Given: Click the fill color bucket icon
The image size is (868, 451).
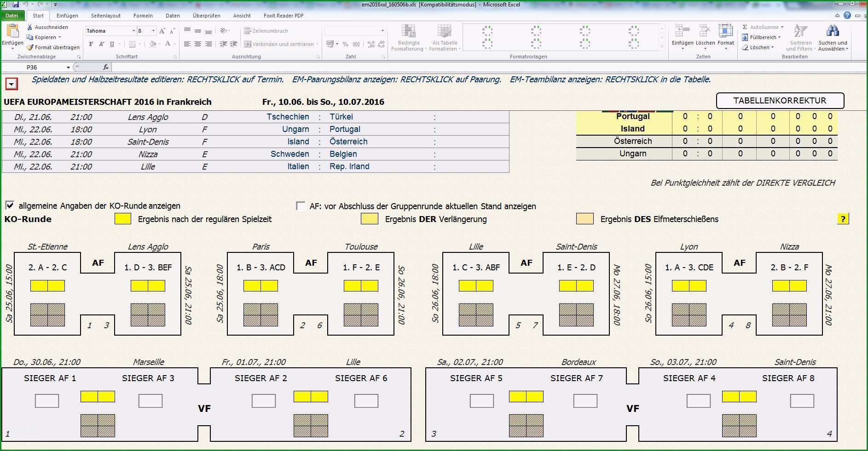Looking at the screenshot, I should click(153, 44).
